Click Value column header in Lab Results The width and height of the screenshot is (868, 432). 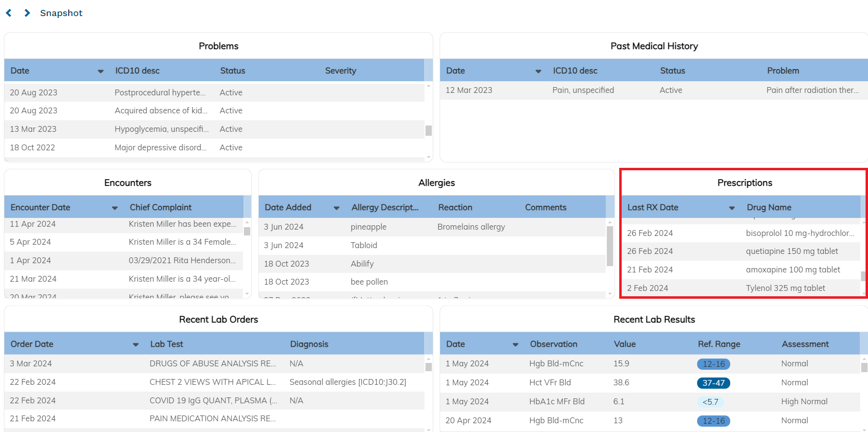pos(625,344)
